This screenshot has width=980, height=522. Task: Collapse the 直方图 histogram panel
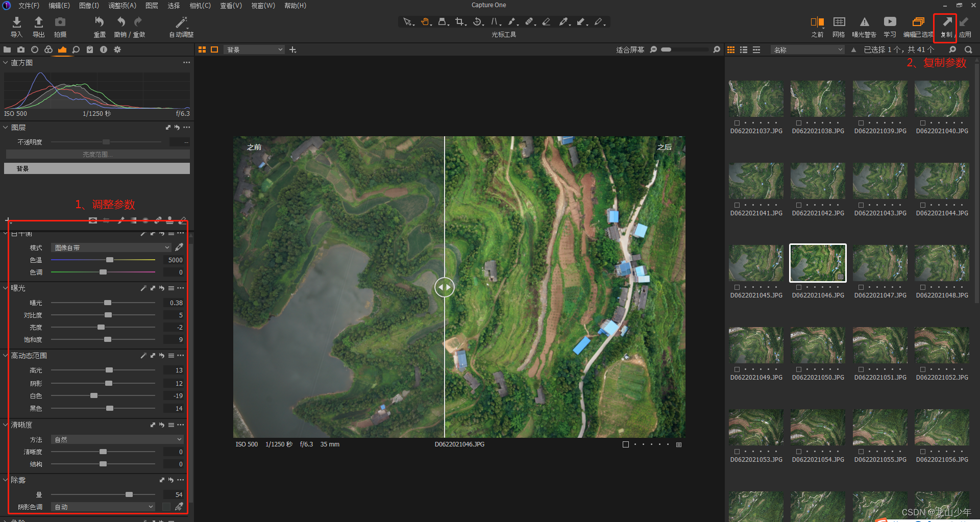[6, 63]
